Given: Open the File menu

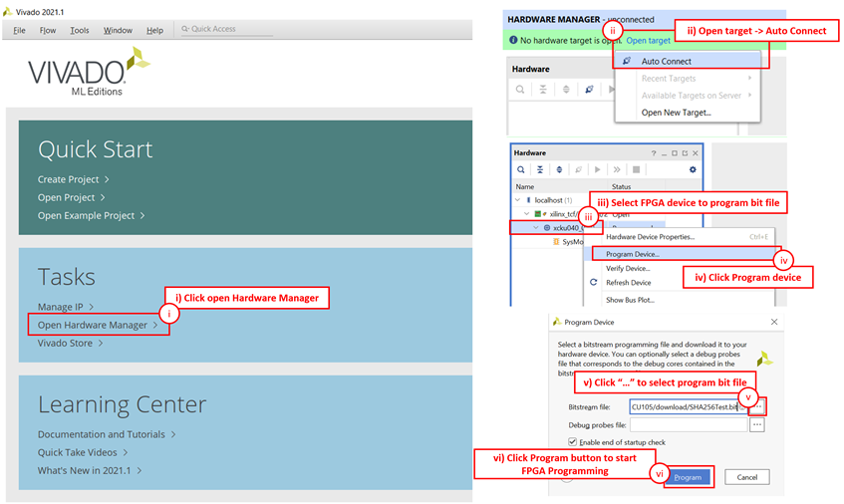Looking at the screenshot, I should point(19,30).
